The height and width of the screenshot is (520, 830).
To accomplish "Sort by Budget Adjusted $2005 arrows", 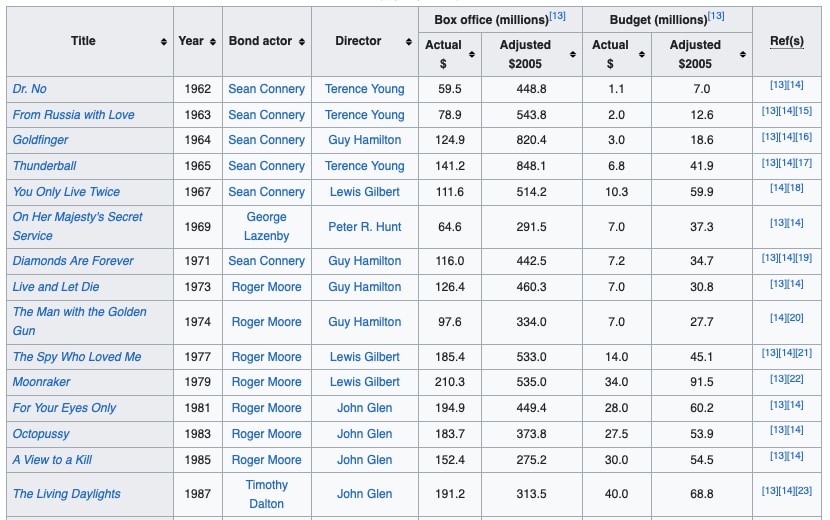I will point(742,55).
